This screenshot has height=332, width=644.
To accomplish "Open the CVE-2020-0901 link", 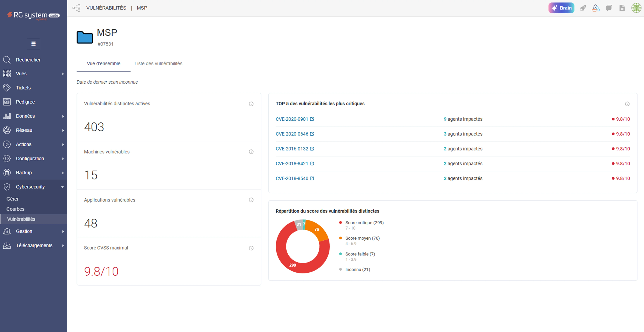I will point(295,119).
